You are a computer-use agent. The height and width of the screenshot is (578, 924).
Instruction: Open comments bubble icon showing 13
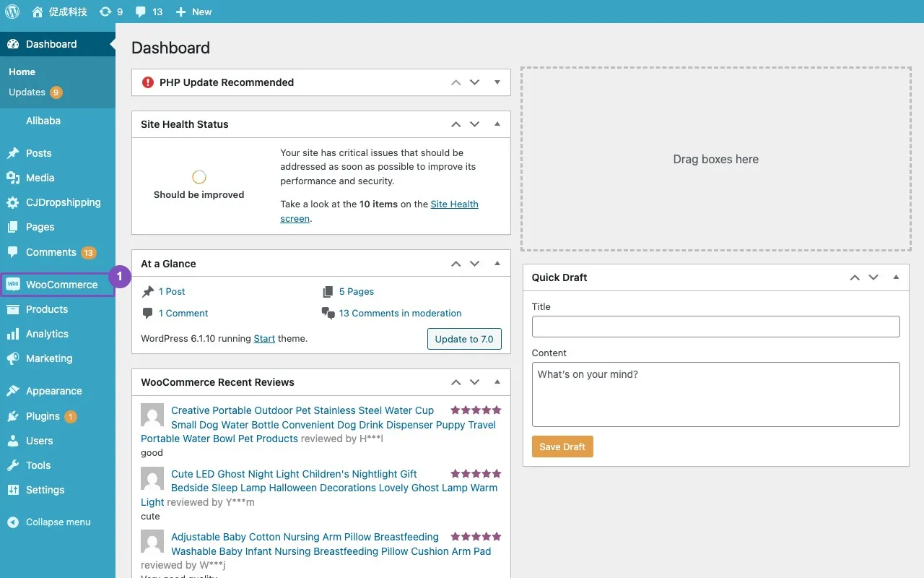click(x=141, y=12)
